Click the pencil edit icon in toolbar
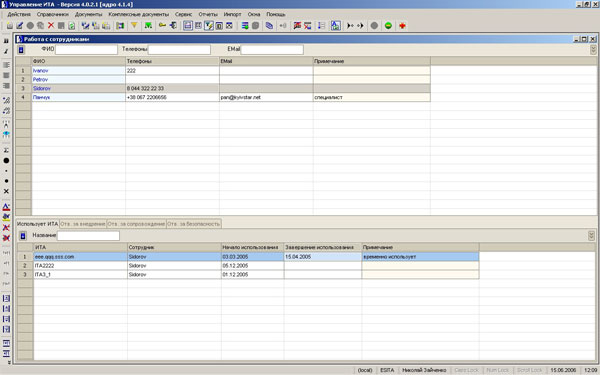The image size is (600, 375). point(20,26)
